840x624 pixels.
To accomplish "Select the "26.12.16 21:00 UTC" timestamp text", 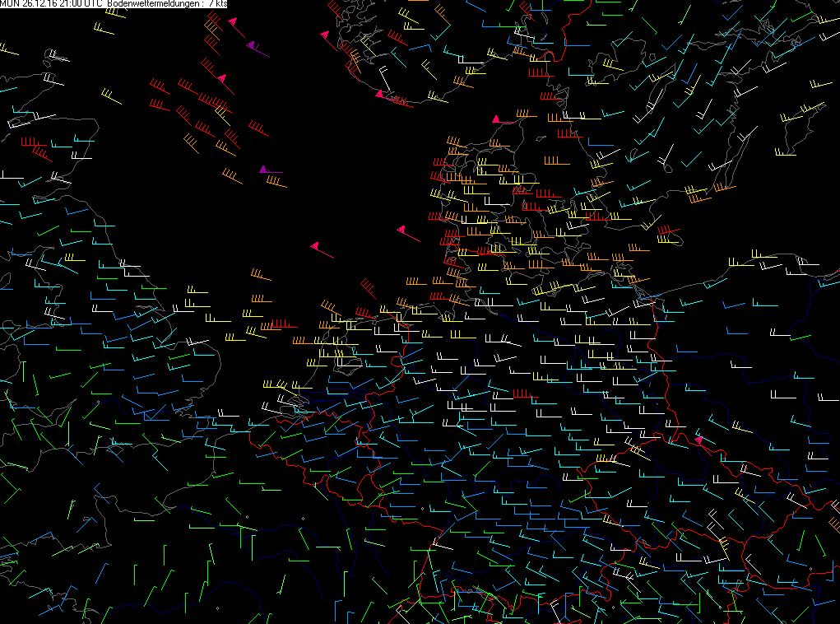I will 63,4.
